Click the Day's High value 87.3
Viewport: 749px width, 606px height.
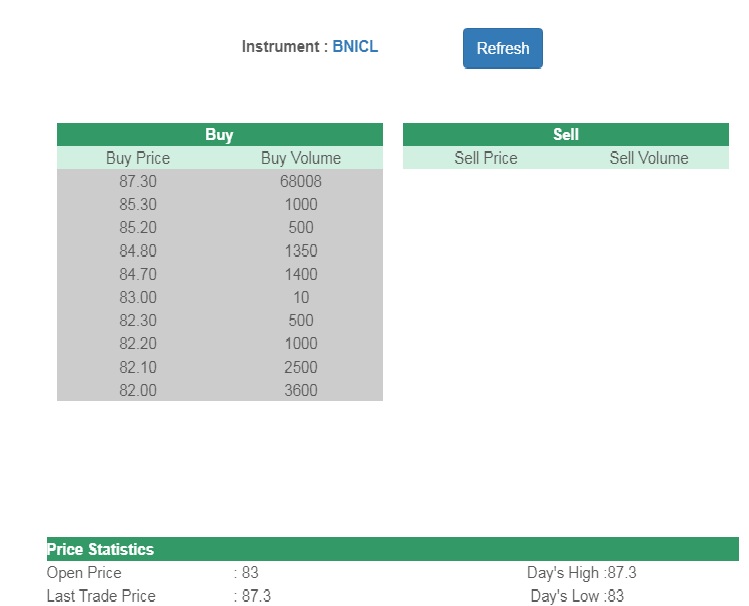point(622,573)
